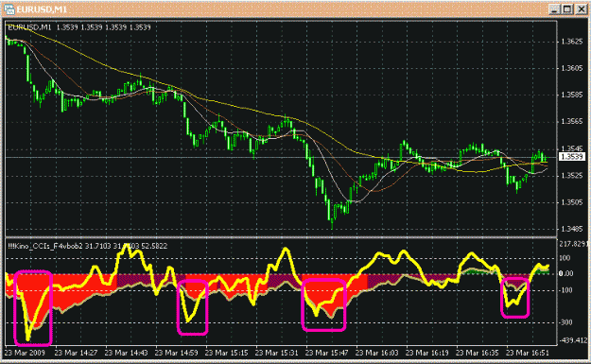Close the EURUSD,M1 chart window

(x=581, y=9)
